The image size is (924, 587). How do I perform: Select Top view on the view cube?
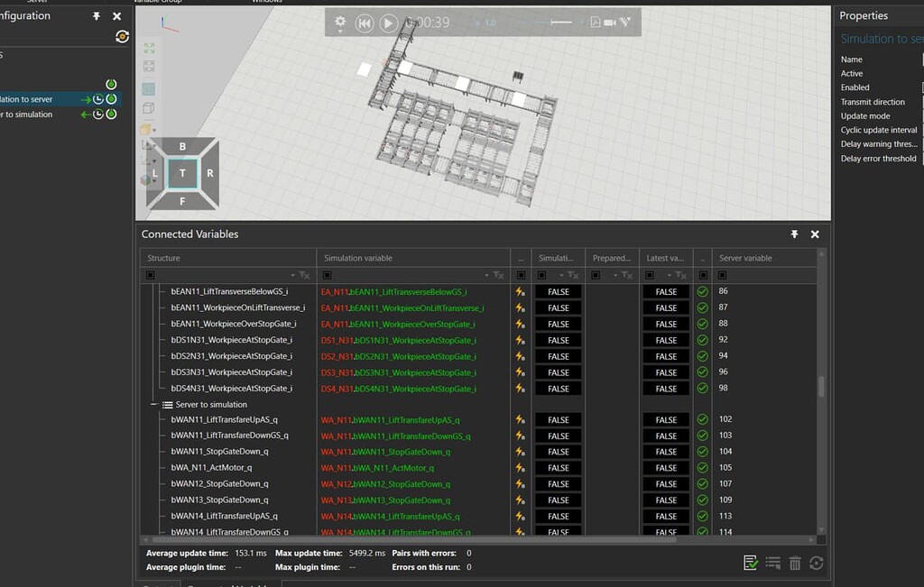click(182, 173)
